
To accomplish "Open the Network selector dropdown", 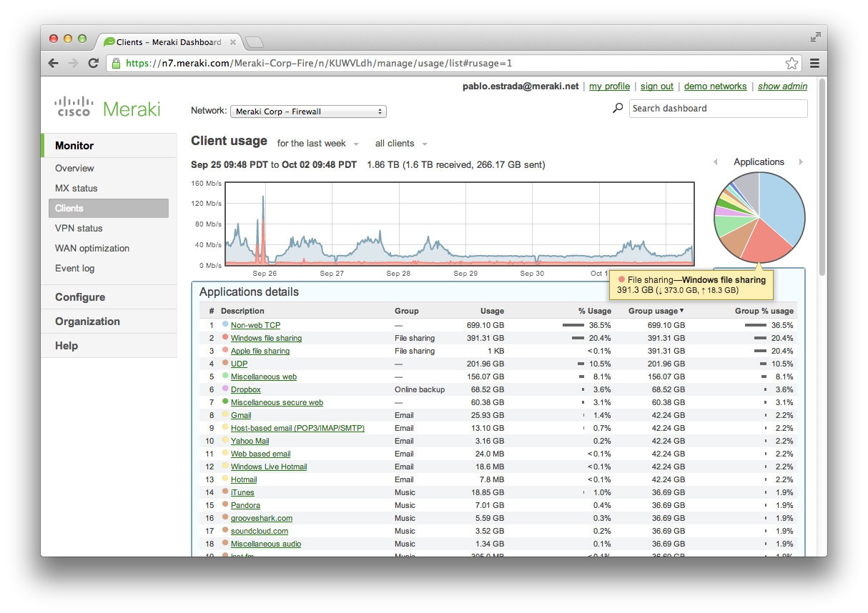I will 308,111.
